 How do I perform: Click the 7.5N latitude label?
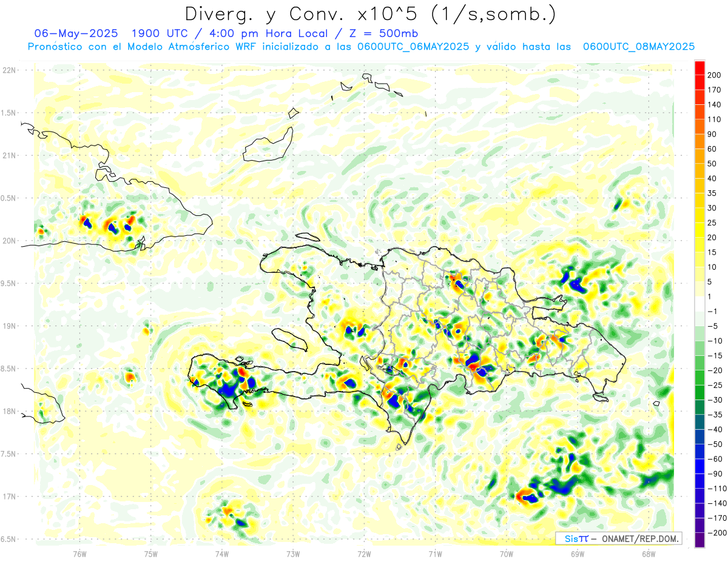[x=9, y=453]
